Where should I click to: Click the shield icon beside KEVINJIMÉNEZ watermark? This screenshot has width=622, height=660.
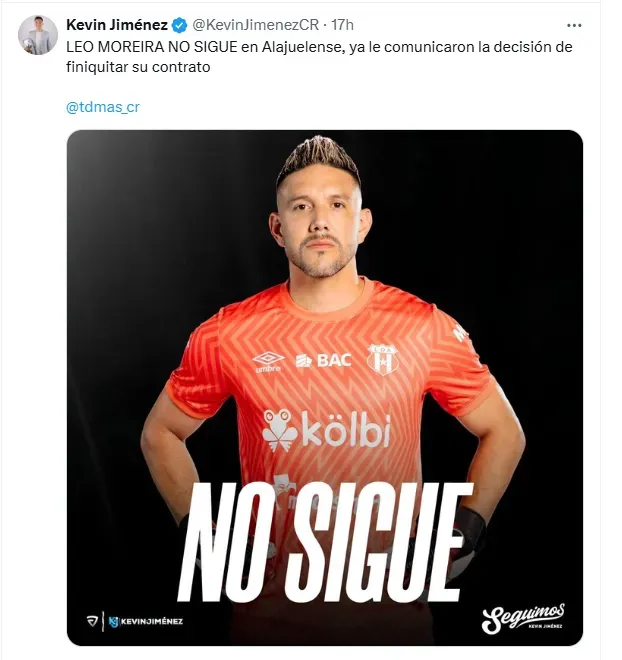click(x=92, y=621)
